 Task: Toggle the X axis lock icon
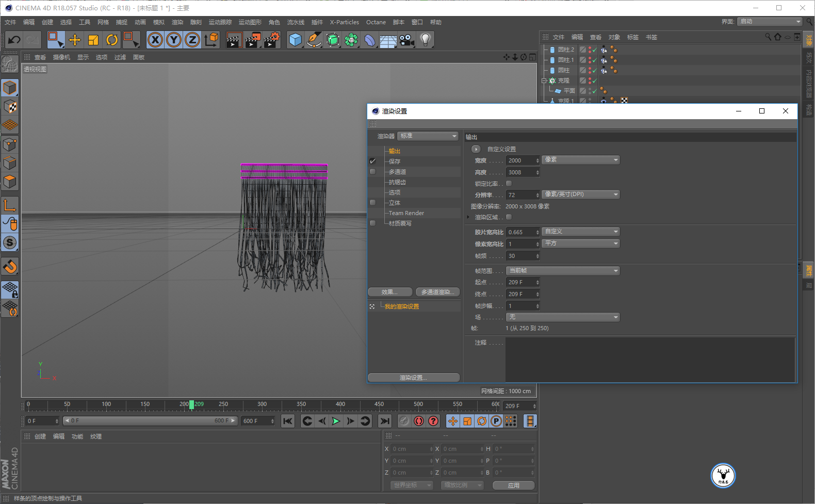click(x=155, y=40)
